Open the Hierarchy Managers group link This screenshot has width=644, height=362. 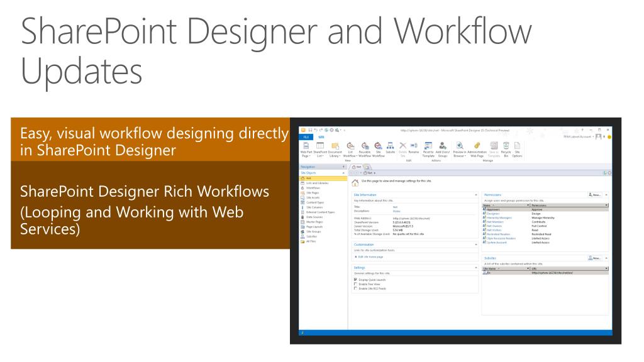pos(499,218)
